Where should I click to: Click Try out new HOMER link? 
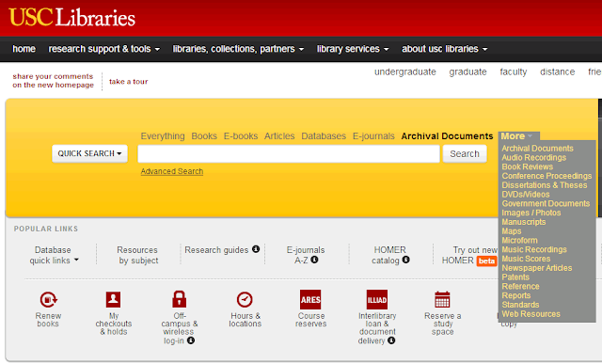[469, 255]
